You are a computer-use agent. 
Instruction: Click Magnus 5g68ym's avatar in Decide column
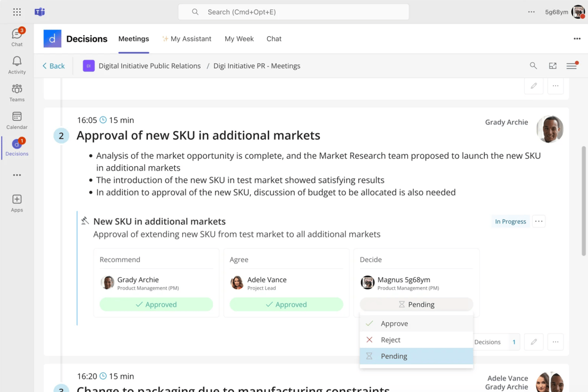click(x=367, y=283)
